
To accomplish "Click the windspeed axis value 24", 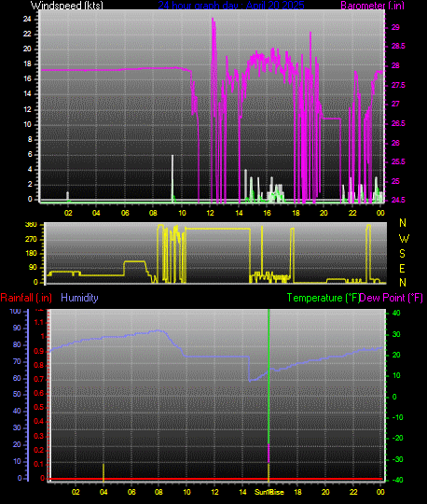I will coord(27,19).
